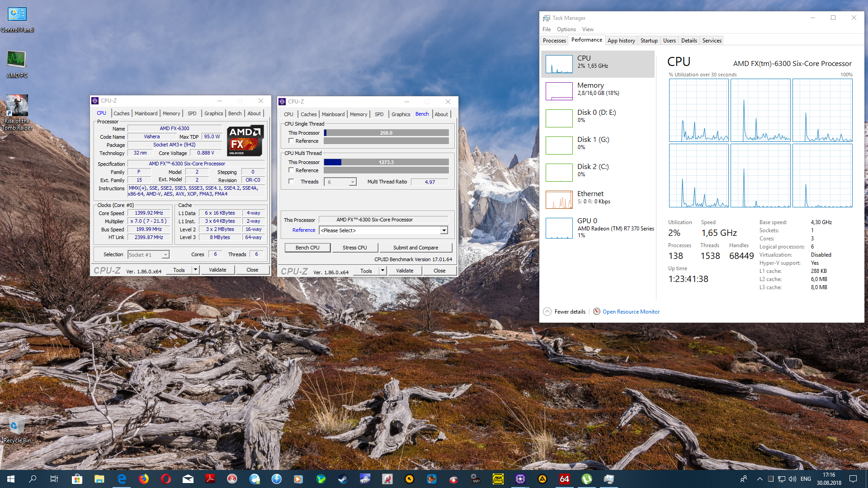Image resolution: width=868 pixels, height=488 pixels.
Task: Open the Control Panel desktop icon
Action: [x=17, y=19]
